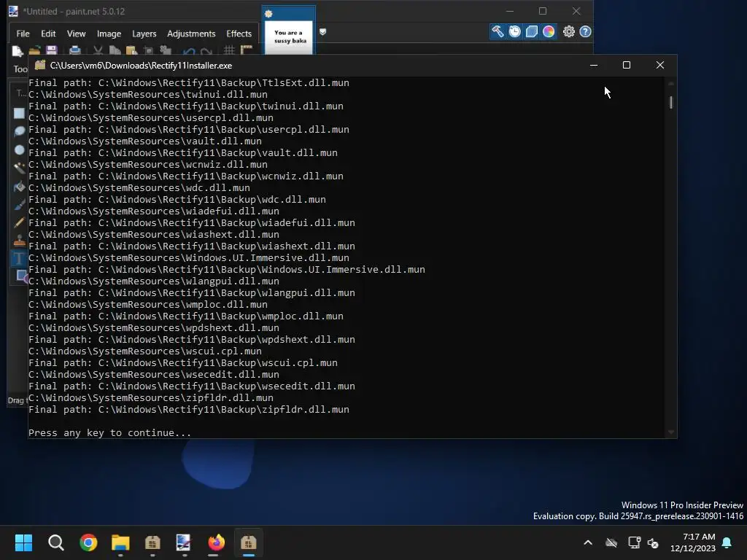
Task: Click the line 'C:\Windows\SystemResources\zipfldr.dll.mun'
Action: [x=151, y=397]
